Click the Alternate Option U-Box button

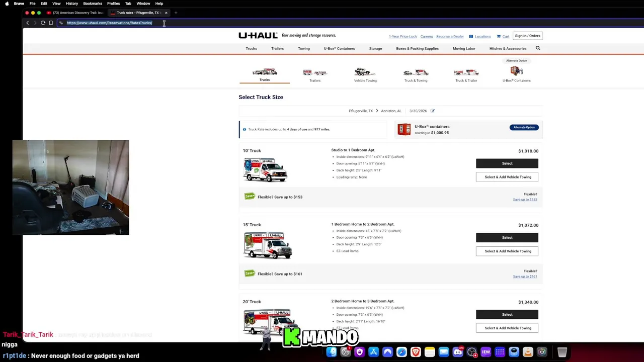pyautogui.click(x=524, y=127)
